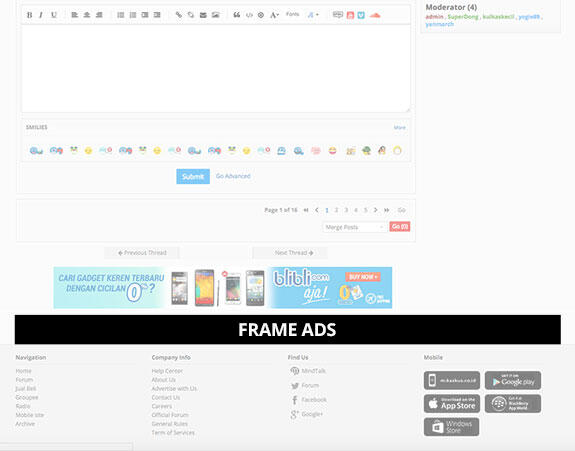Toggle italic formatting in the editor
The width and height of the screenshot is (575, 451).
tap(41, 15)
